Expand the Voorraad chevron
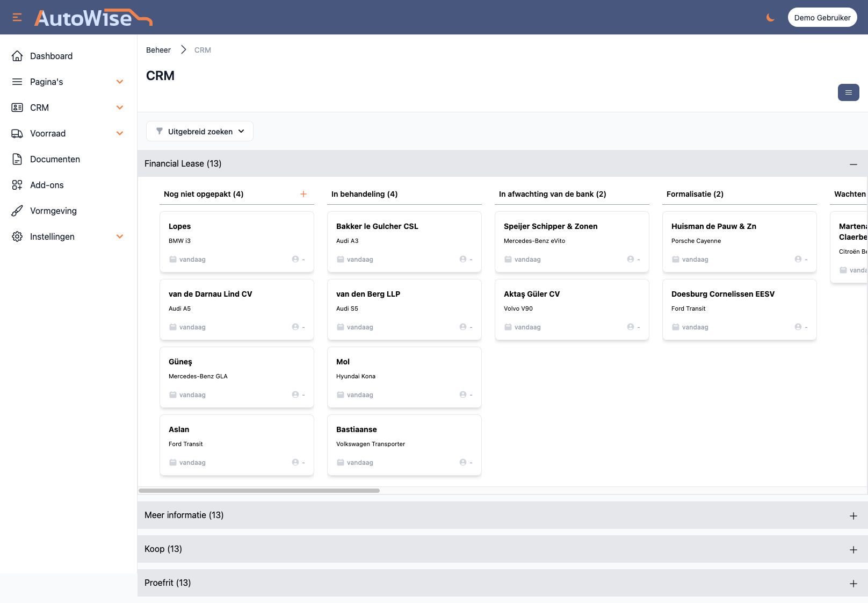The height and width of the screenshot is (603, 868). click(120, 133)
